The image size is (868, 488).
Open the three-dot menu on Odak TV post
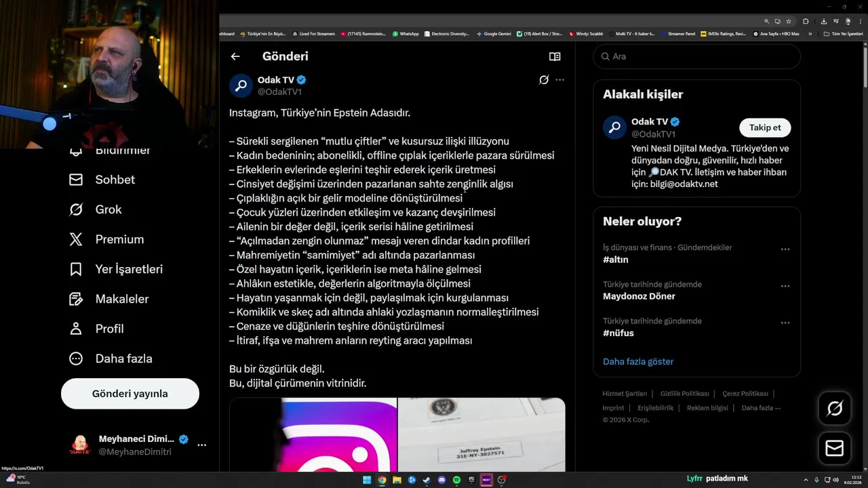pos(559,80)
